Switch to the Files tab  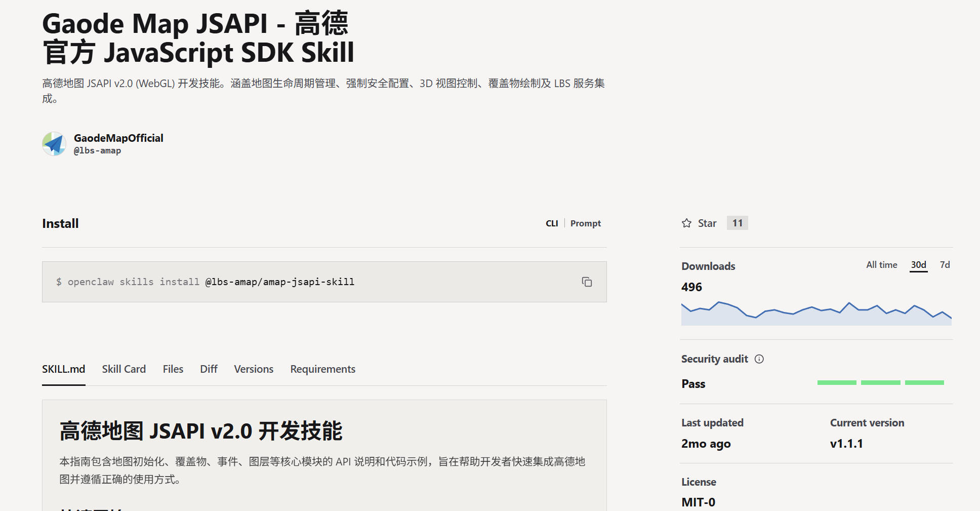(x=173, y=369)
